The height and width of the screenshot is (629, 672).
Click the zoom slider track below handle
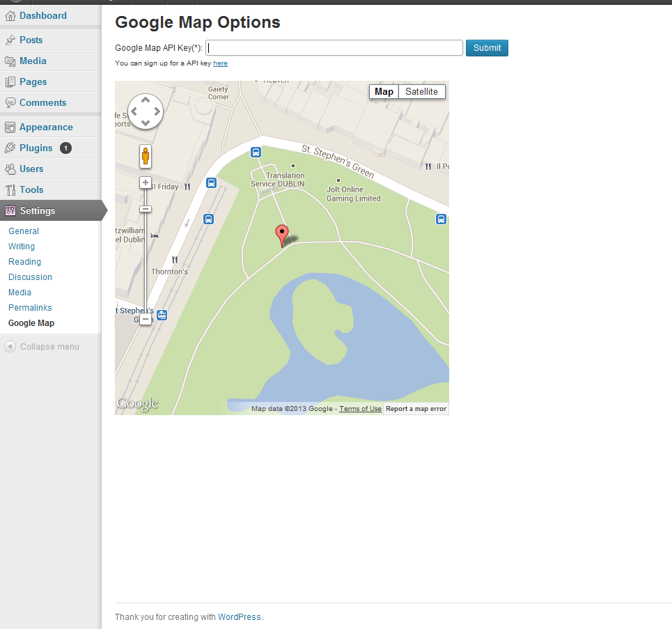[146, 263]
